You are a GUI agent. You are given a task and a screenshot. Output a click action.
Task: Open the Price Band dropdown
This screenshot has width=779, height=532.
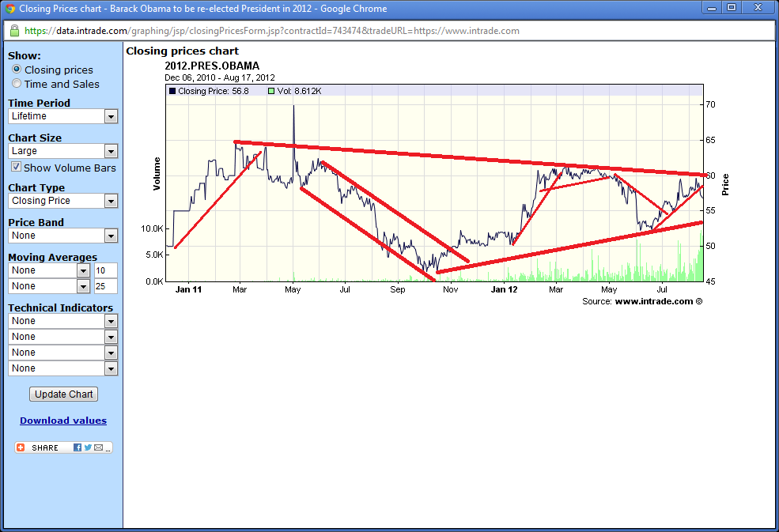click(63, 236)
